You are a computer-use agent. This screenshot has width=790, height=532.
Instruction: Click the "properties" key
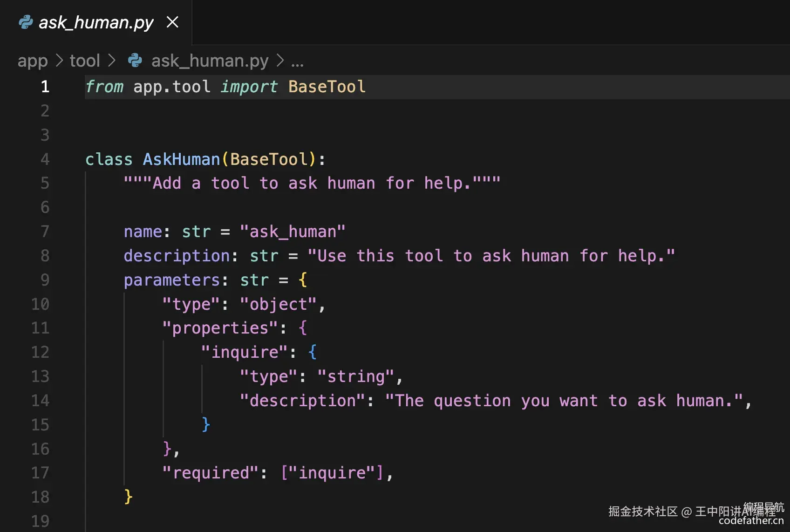pyautogui.click(x=220, y=328)
